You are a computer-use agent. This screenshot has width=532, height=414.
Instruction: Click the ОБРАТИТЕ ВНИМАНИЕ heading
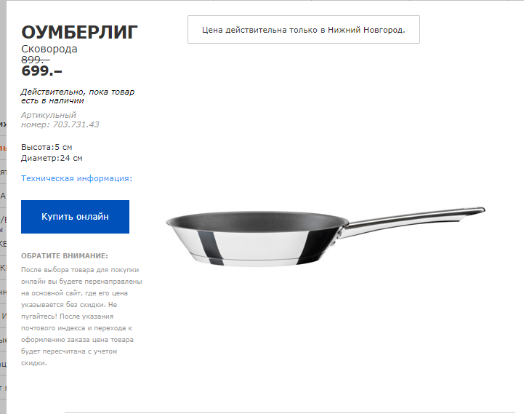point(65,255)
